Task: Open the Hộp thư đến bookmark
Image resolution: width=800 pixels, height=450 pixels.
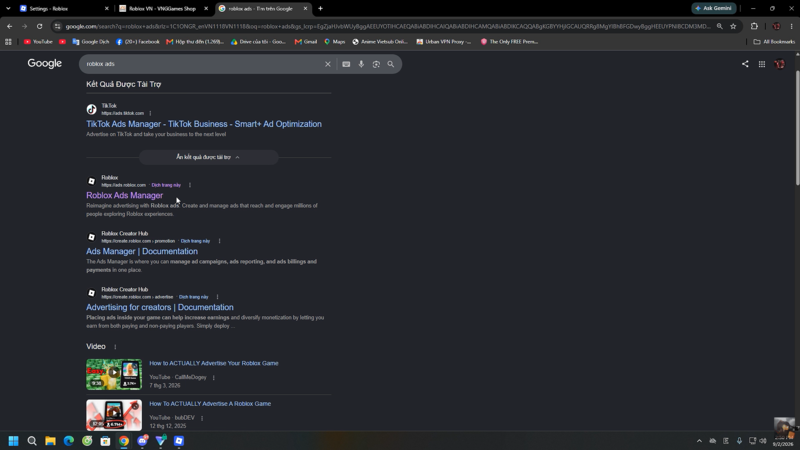Action: click(195, 42)
